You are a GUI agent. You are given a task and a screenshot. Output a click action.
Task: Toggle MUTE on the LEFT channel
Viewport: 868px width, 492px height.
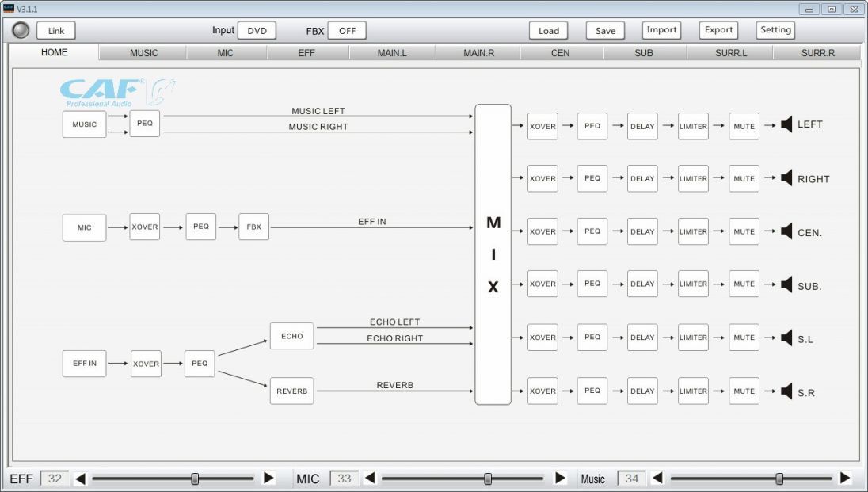point(744,126)
